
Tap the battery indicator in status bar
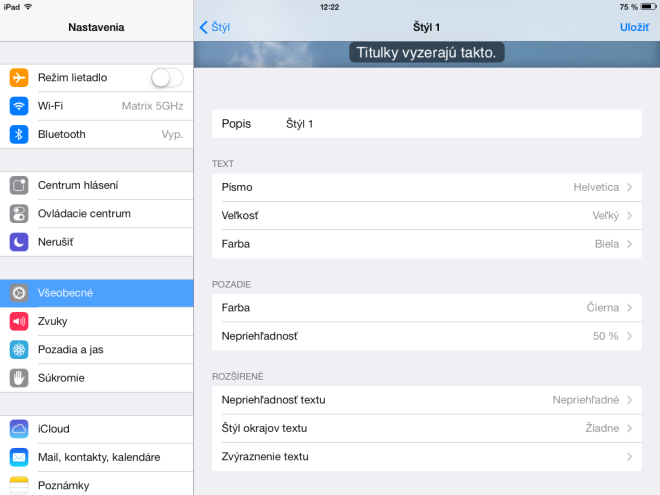(648, 7)
